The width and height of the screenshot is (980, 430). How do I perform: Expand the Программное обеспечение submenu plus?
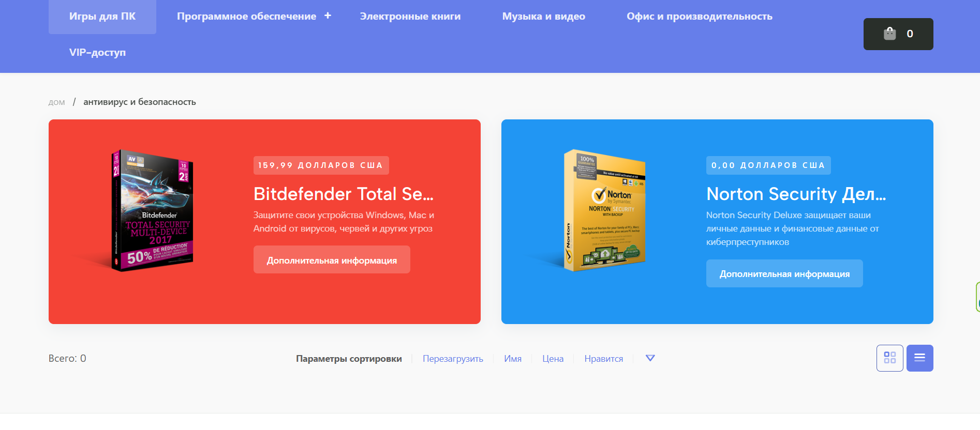328,16
